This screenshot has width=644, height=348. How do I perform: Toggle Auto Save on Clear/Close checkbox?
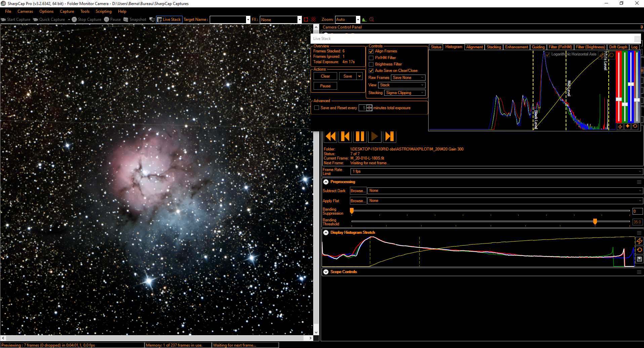click(371, 71)
